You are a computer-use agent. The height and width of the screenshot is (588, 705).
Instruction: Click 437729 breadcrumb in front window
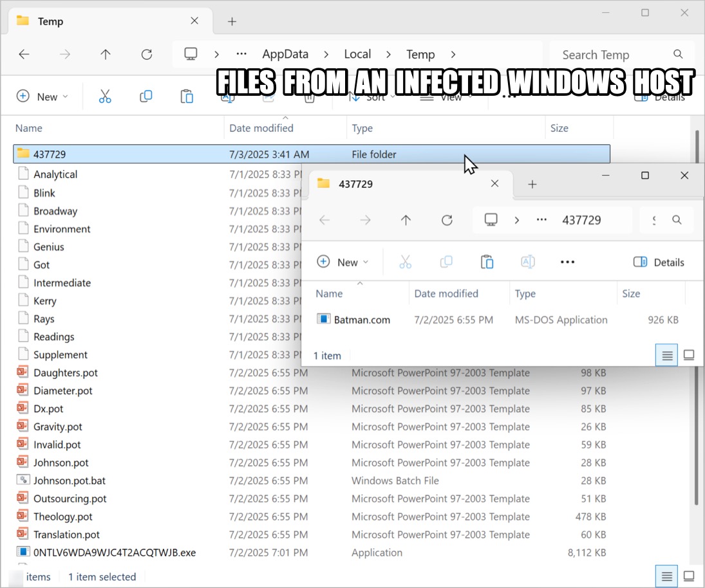pyautogui.click(x=581, y=219)
